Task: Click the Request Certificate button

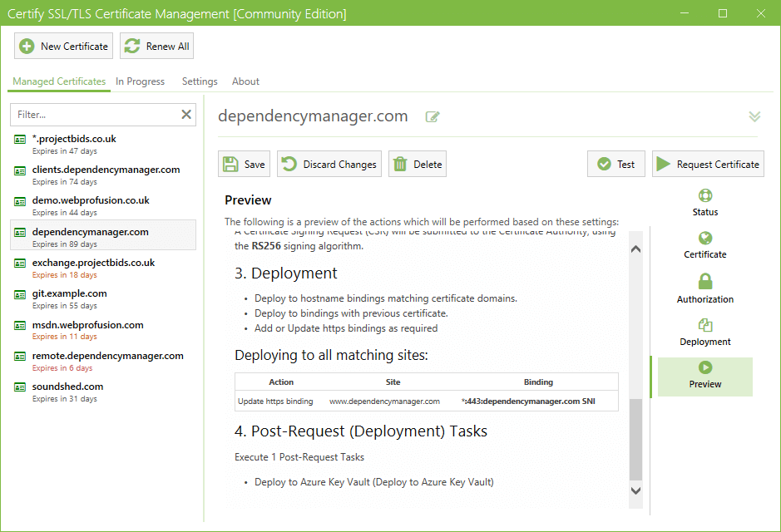Action: pos(708,165)
